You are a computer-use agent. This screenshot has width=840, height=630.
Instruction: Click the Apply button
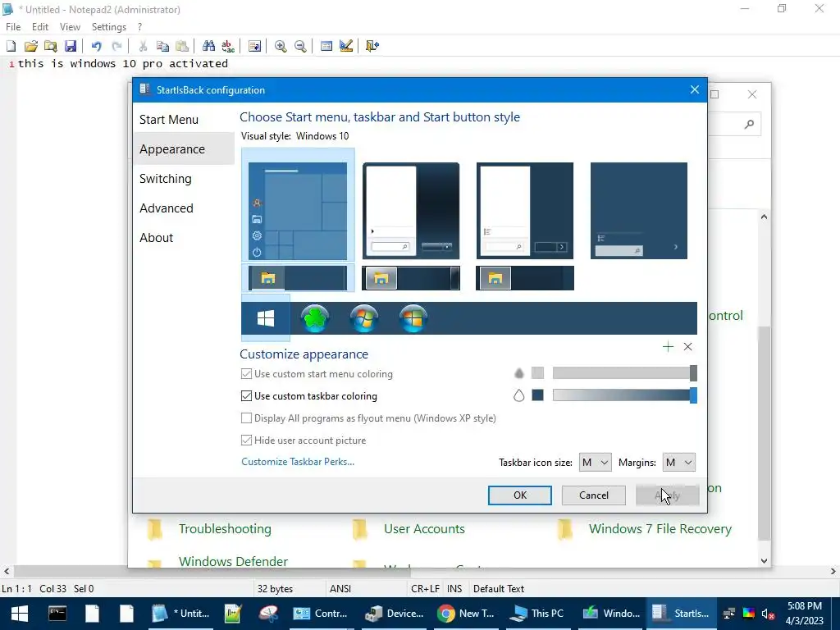click(668, 495)
